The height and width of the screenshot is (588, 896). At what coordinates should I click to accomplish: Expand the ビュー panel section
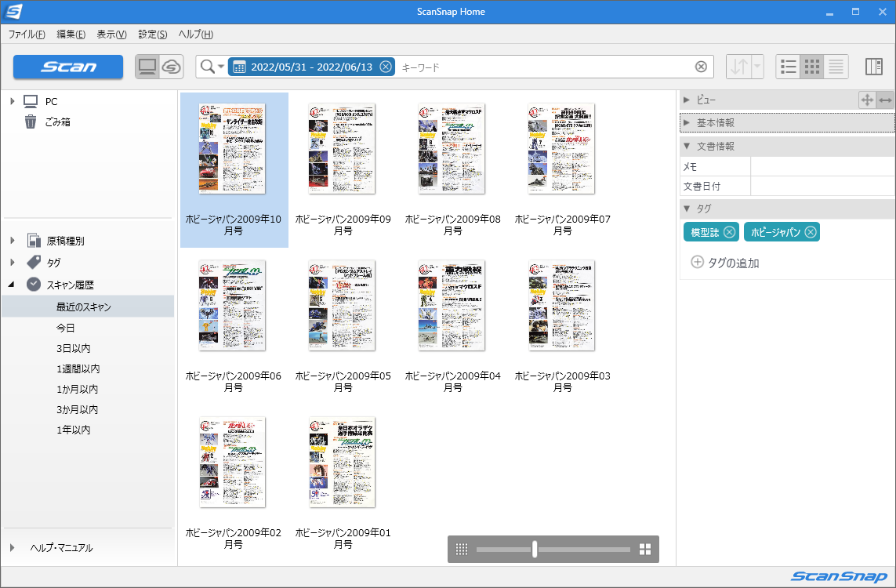tap(686, 100)
